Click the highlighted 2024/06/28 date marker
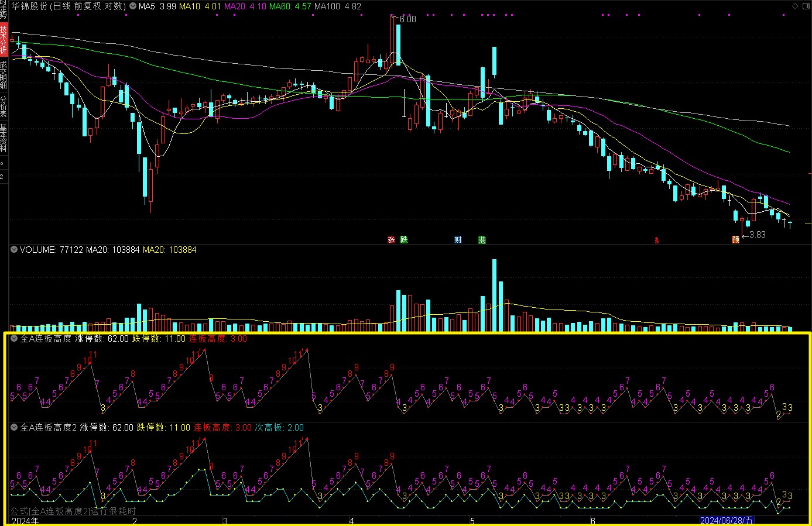The width and height of the screenshot is (812, 526). click(727, 520)
